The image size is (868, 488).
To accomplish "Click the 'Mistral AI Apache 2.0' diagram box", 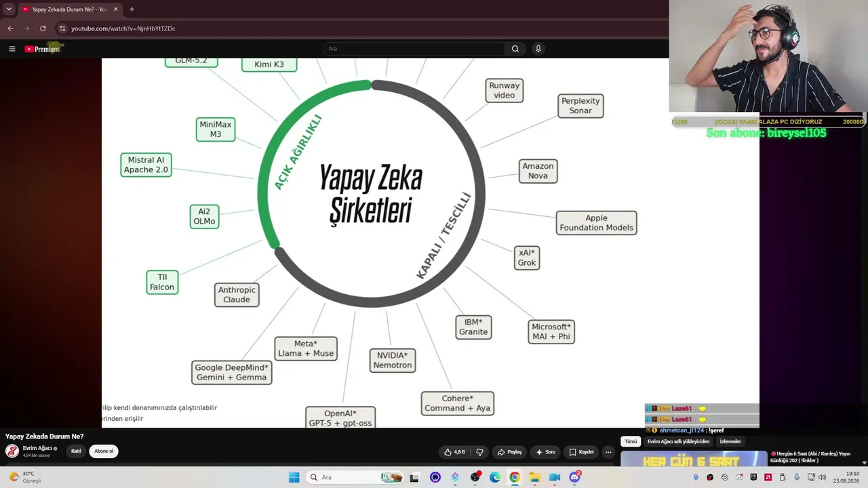I will coord(146,165).
